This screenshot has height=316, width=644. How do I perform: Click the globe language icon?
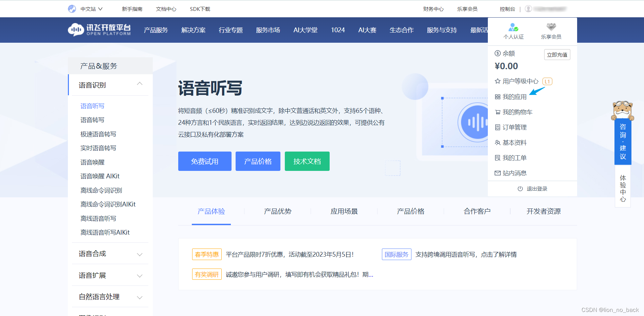(x=72, y=9)
